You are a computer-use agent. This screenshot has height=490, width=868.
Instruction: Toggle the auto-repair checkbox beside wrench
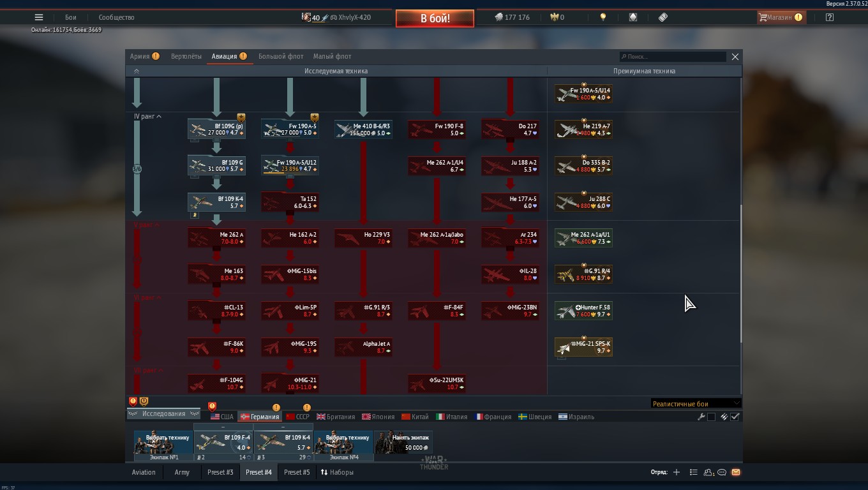[x=712, y=417]
